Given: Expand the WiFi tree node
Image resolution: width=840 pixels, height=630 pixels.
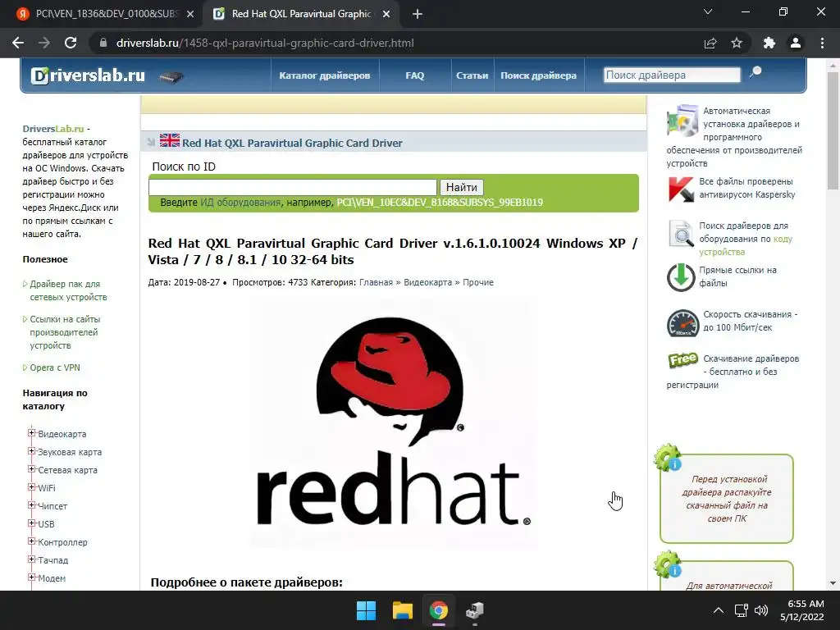Looking at the screenshot, I should tap(32, 487).
